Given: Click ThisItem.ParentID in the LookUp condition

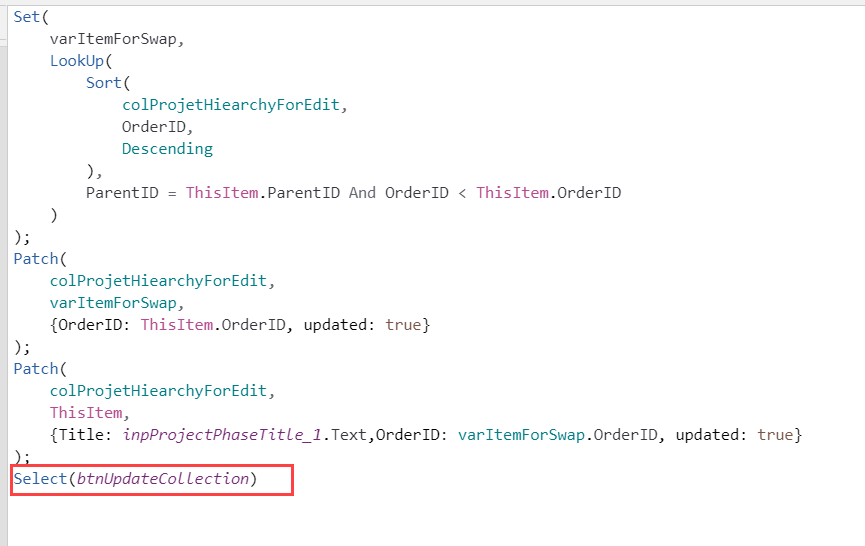Looking at the screenshot, I should pyautogui.click(x=263, y=192).
